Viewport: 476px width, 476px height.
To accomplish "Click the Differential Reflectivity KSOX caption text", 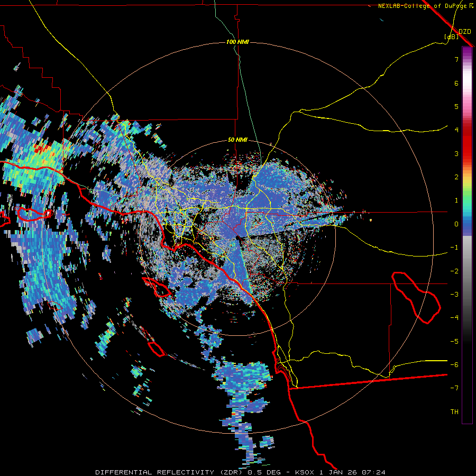I will coord(241,472).
